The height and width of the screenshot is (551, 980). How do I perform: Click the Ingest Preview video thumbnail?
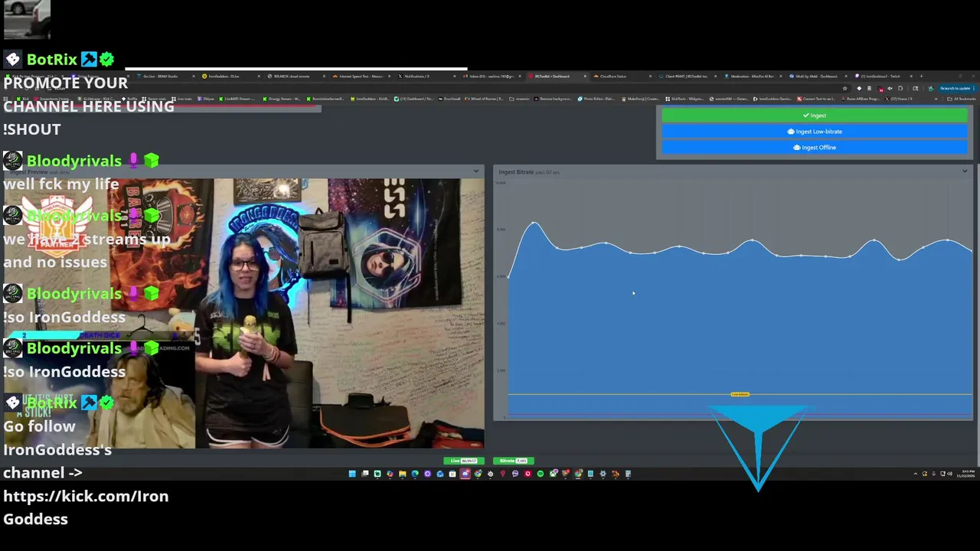243,313
